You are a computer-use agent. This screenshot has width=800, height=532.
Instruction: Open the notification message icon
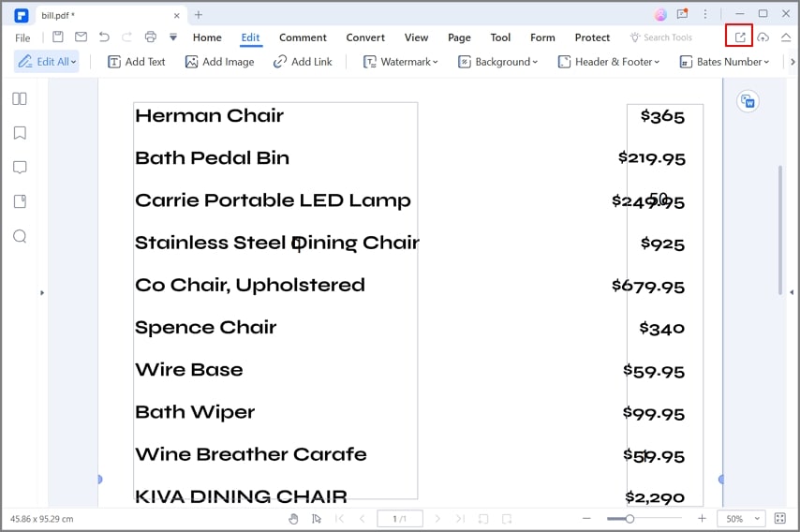click(682, 14)
